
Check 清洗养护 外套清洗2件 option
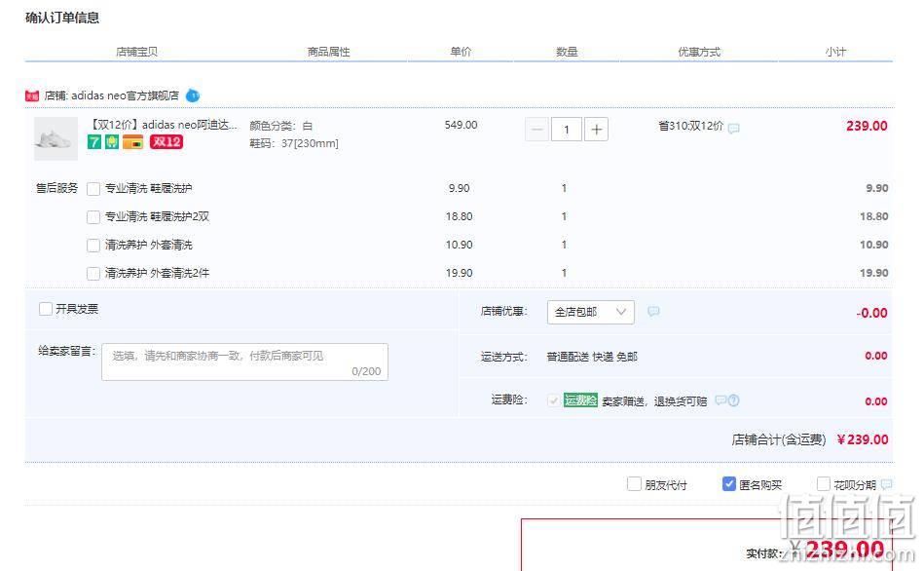pyautogui.click(x=93, y=274)
